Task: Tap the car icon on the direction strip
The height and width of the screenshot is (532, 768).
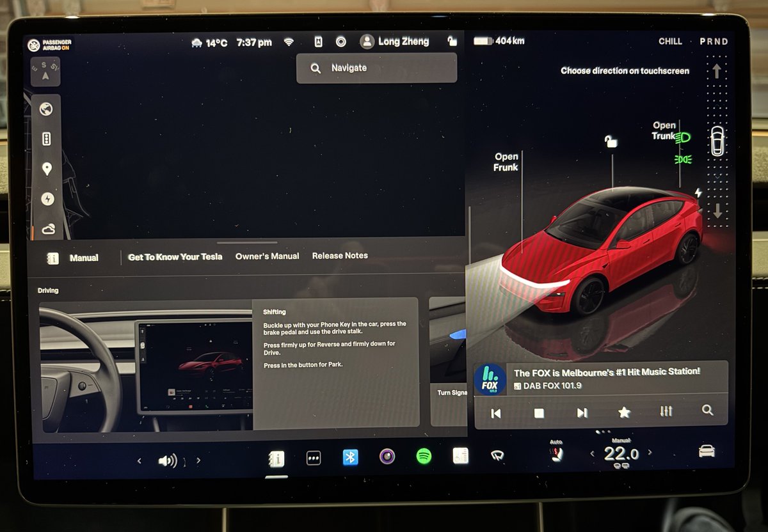Action: point(717,141)
